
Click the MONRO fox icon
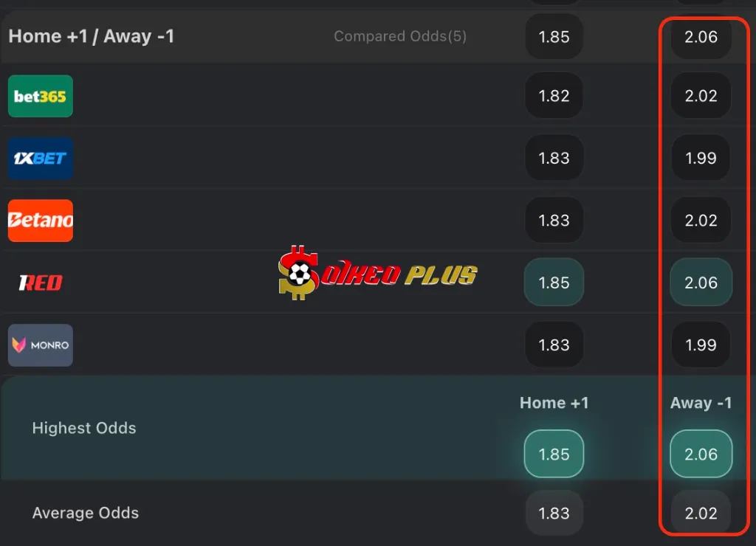(x=21, y=345)
